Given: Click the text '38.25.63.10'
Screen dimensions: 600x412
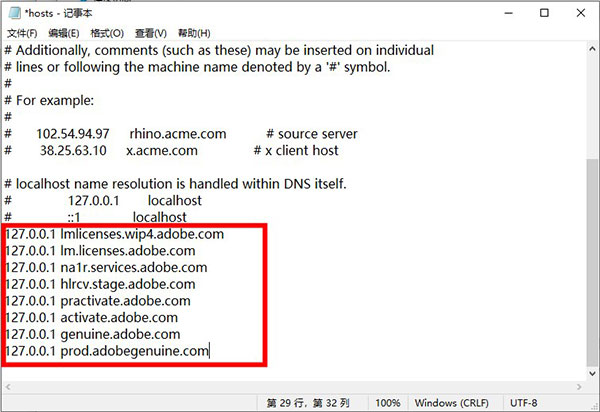Looking at the screenshot, I should click(x=73, y=151).
